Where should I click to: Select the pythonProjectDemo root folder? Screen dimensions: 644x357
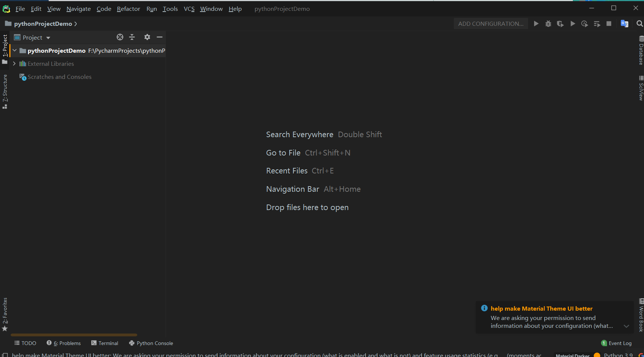[56, 50]
